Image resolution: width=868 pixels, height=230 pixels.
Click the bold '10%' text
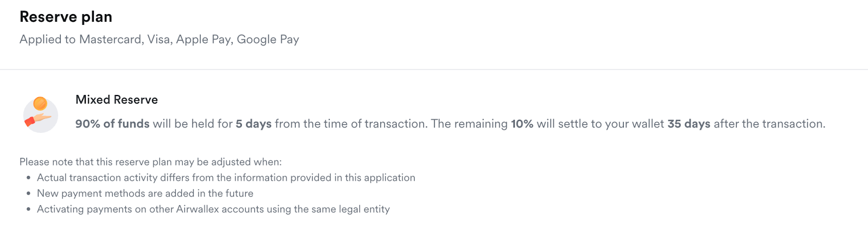[x=522, y=124]
